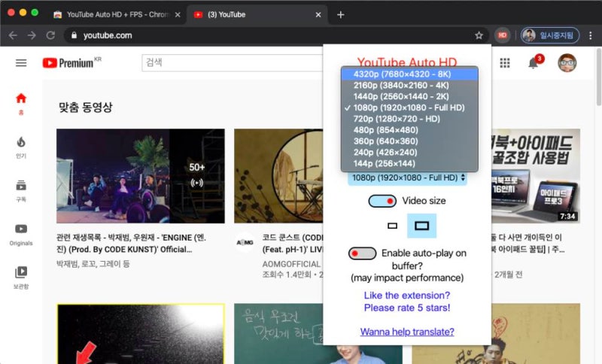602x364 pixels.
Task: Select 1440p (2560×1440 - 2K) option
Action: pos(409,96)
